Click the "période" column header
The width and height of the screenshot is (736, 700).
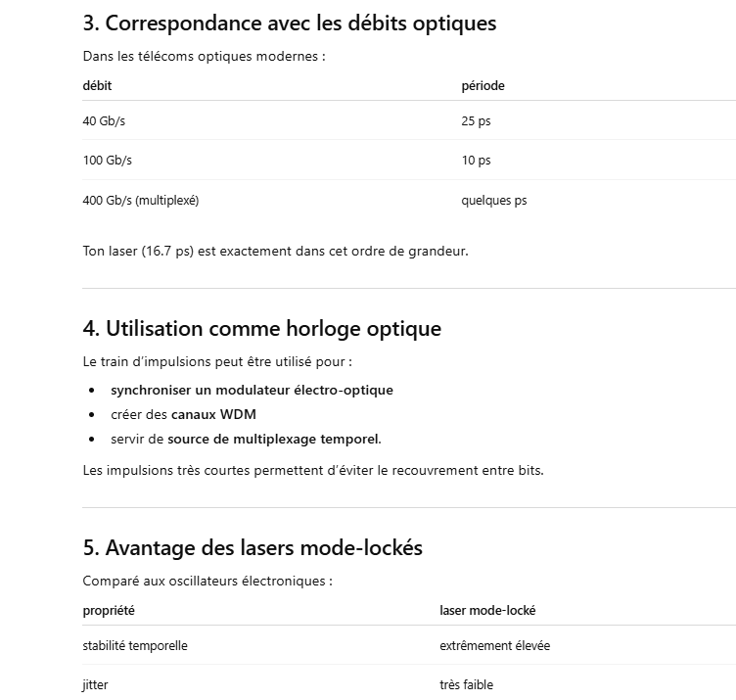(483, 86)
